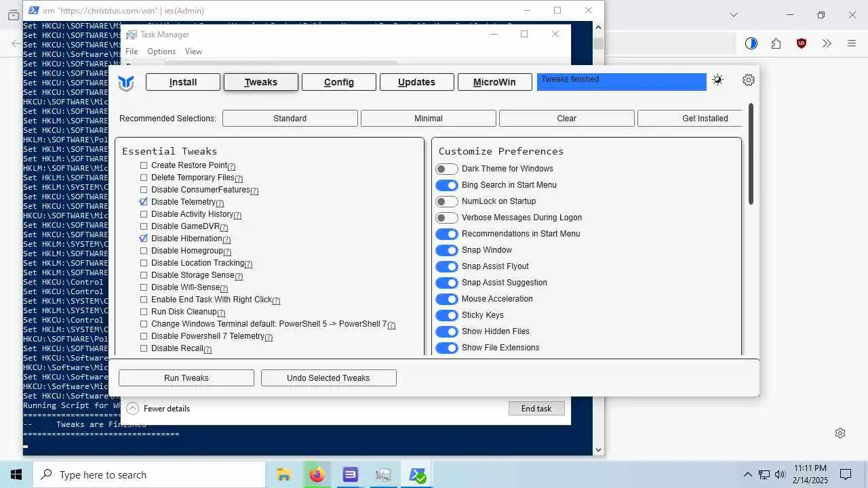The height and width of the screenshot is (488, 868).
Task: Toggle the light/dark theme sun icon
Action: point(717,80)
